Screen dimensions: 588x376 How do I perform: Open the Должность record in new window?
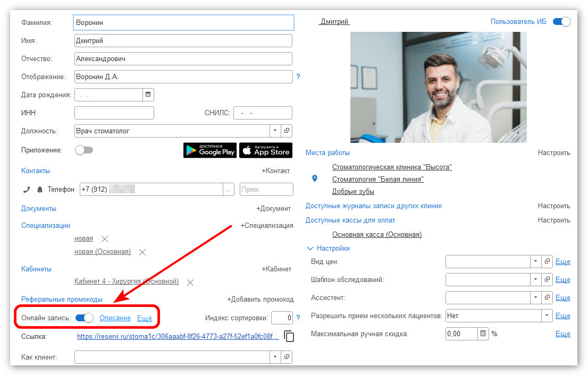(x=287, y=131)
